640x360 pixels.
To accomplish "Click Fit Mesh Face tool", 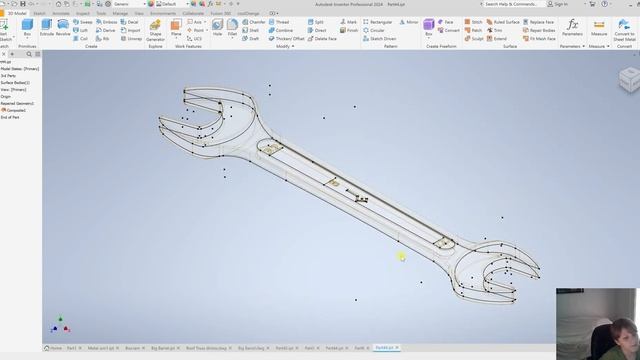I will pyautogui.click(x=540, y=38).
